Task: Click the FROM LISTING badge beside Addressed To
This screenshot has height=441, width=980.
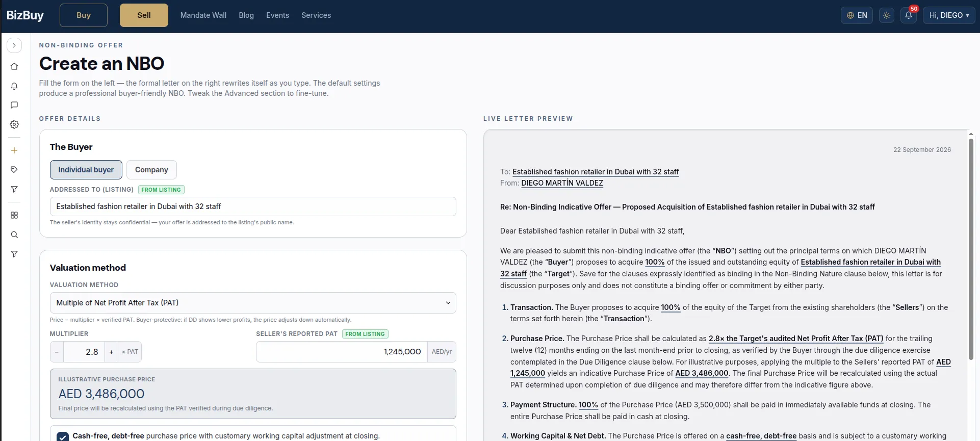Action: (161, 190)
